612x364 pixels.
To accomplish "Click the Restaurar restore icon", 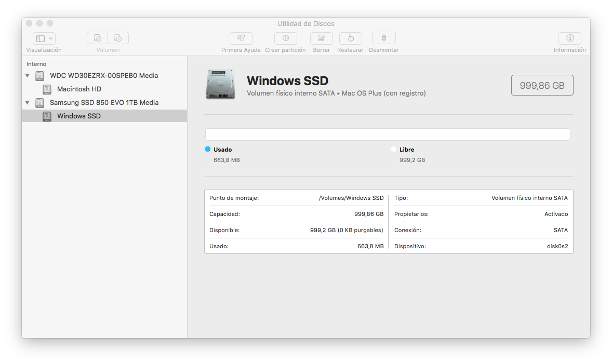I will [x=350, y=38].
